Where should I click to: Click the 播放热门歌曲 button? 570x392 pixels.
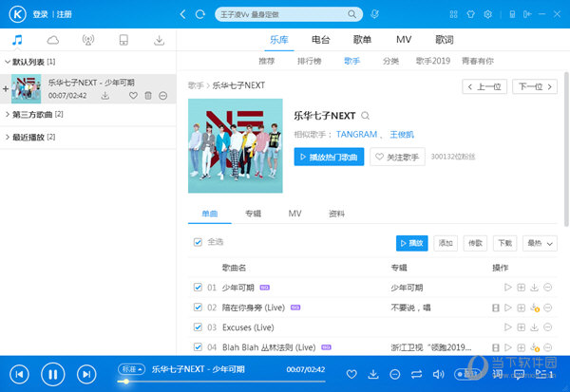click(329, 158)
